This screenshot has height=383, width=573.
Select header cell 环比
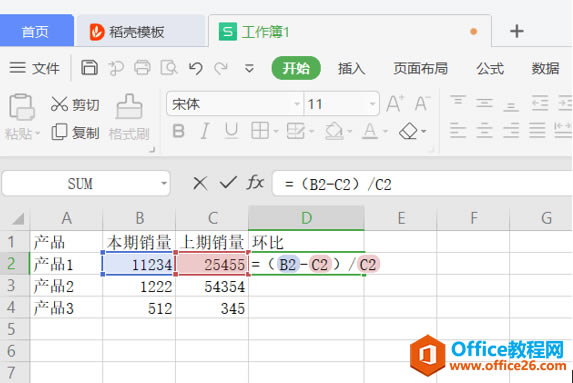[x=306, y=242]
